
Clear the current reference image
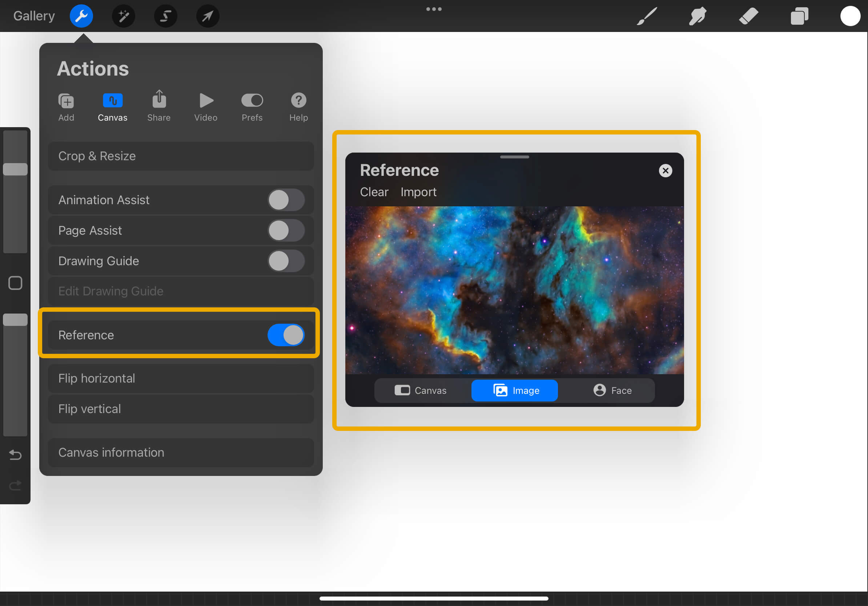click(374, 192)
